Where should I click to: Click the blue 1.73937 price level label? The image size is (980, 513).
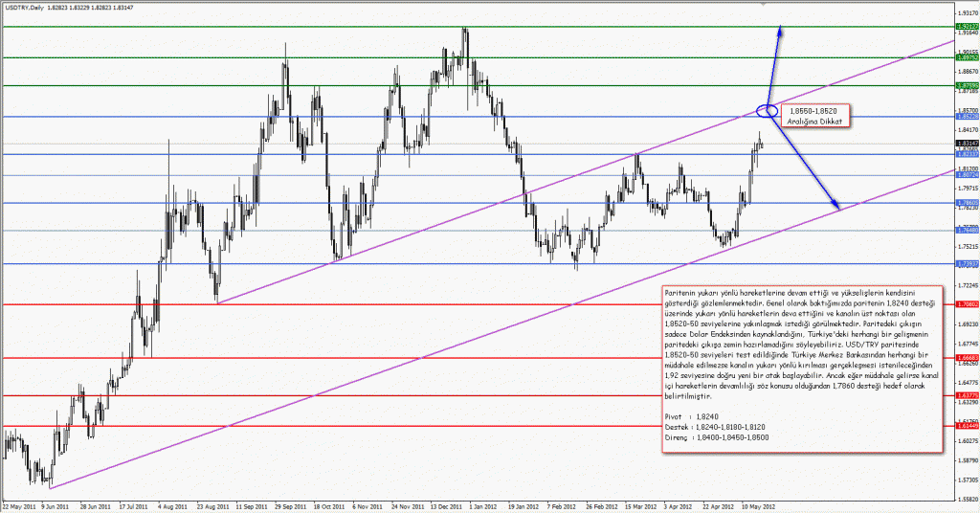[x=967, y=264]
